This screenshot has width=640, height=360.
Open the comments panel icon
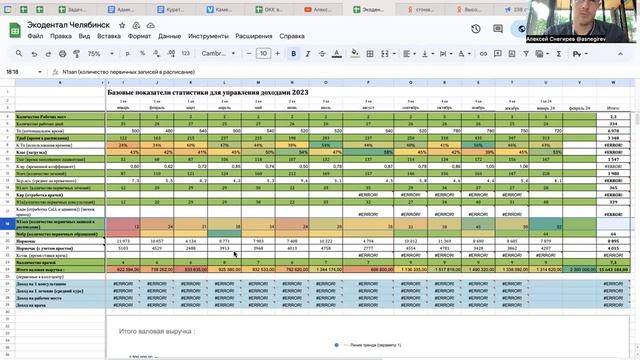click(x=498, y=29)
